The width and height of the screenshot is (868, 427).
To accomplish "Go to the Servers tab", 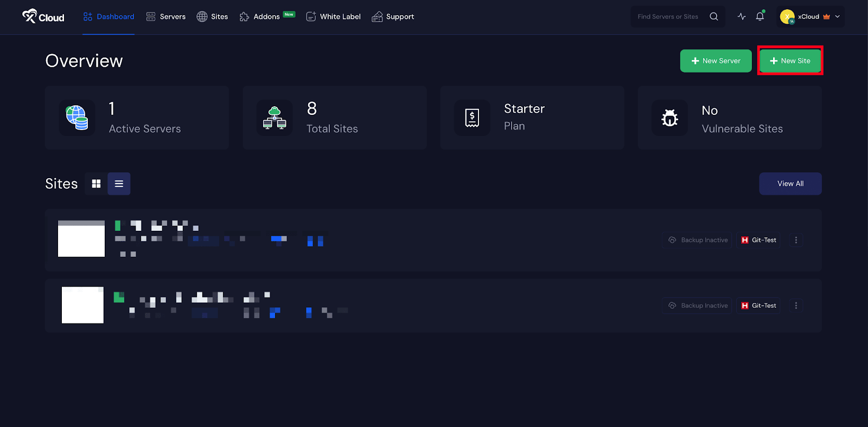I will [166, 17].
